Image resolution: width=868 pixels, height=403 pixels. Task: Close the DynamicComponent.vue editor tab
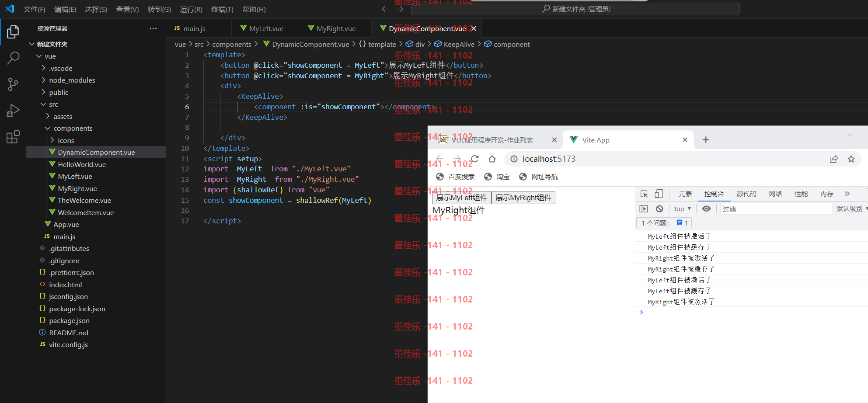[474, 28]
